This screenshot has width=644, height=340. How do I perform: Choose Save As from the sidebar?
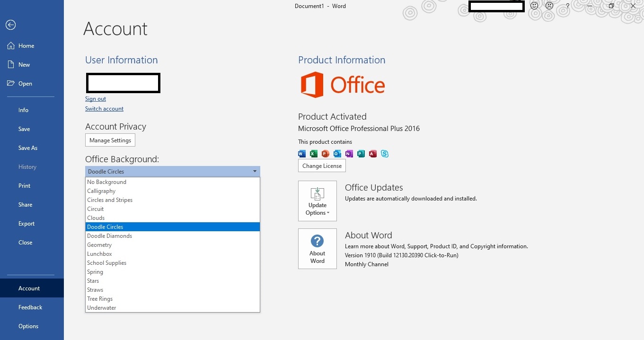(32, 148)
